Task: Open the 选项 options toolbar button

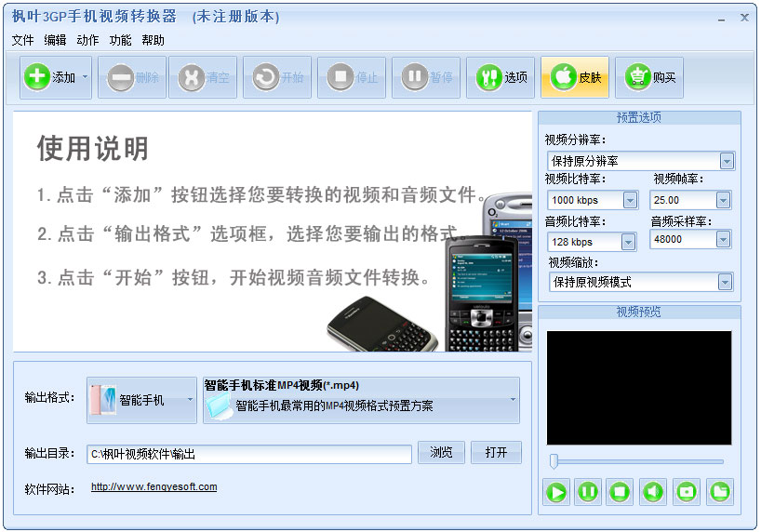Action: pyautogui.click(x=501, y=77)
